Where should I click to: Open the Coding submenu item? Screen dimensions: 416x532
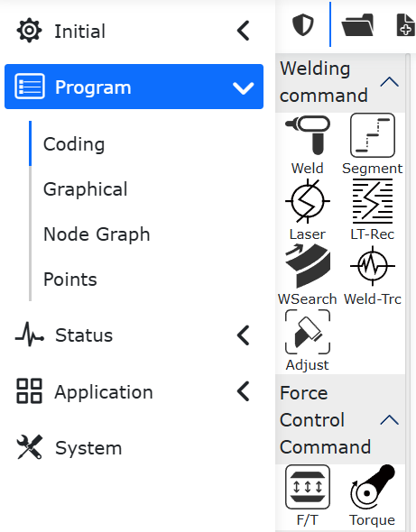tap(74, 144)
